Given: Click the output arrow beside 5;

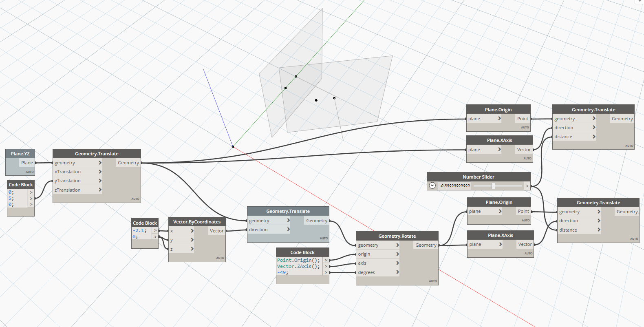Looking at the screenshot, I should [x=31, y=199].
